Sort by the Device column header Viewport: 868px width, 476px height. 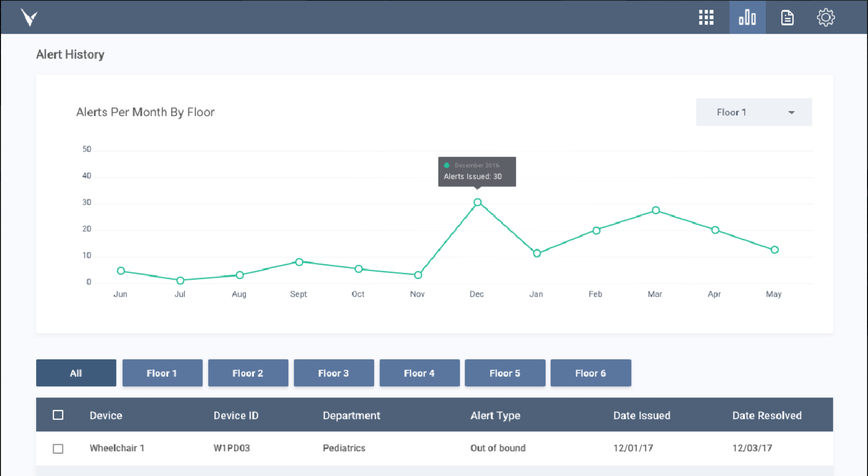click(x=106, y=416)
